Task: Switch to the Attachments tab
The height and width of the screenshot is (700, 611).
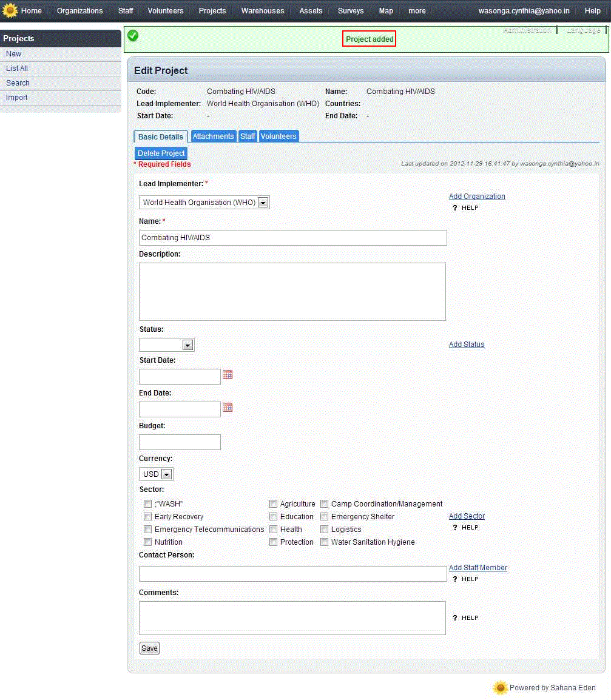Action: tap(213, 136)
